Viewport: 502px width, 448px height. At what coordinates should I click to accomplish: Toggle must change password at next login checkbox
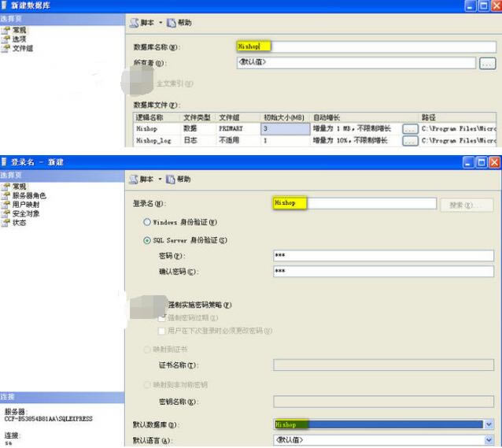click(x=162, y=331)
